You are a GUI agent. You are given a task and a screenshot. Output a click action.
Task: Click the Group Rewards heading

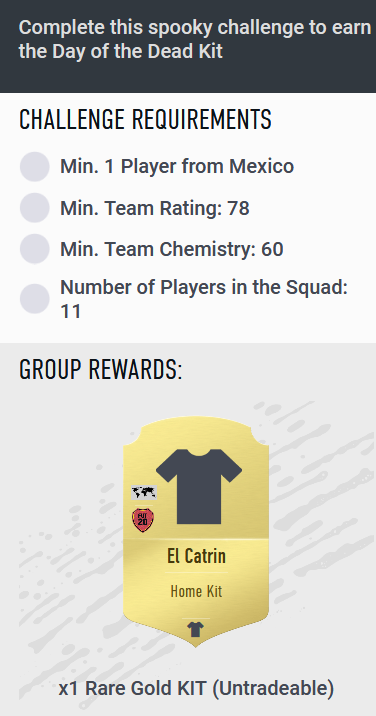[x=101, y=369]
